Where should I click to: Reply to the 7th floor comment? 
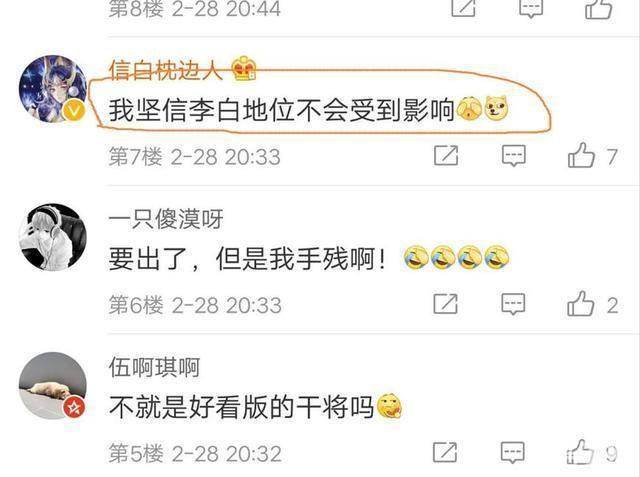(x=513, y=155)
